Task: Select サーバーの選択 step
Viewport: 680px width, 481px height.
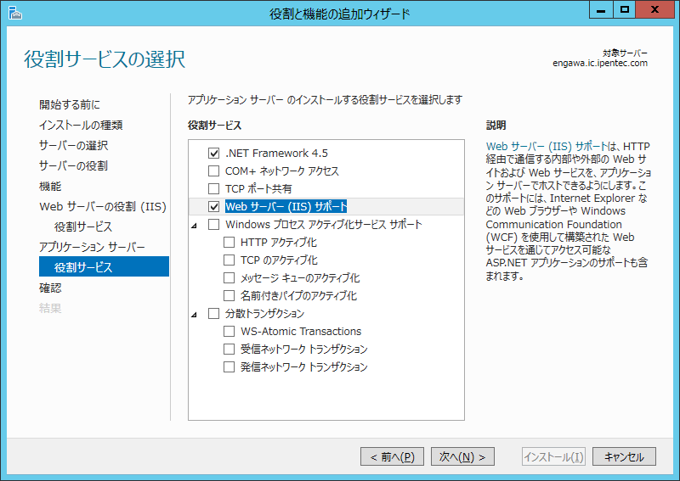Action: click(73, 145)
